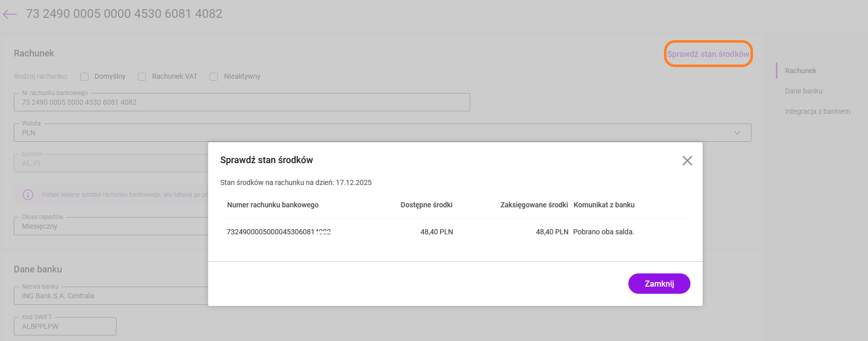
Task: Toggle the Domyślny checkbox
Action: [x=84, y=77]
